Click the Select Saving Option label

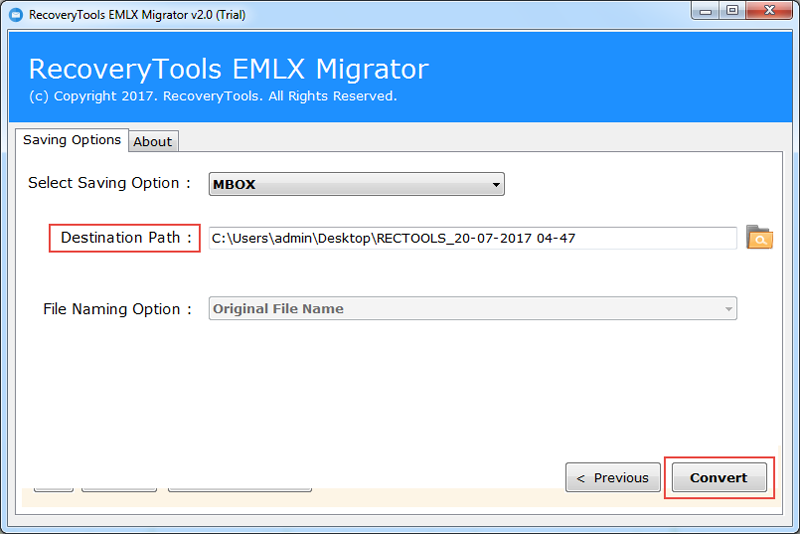click(109, 183)
